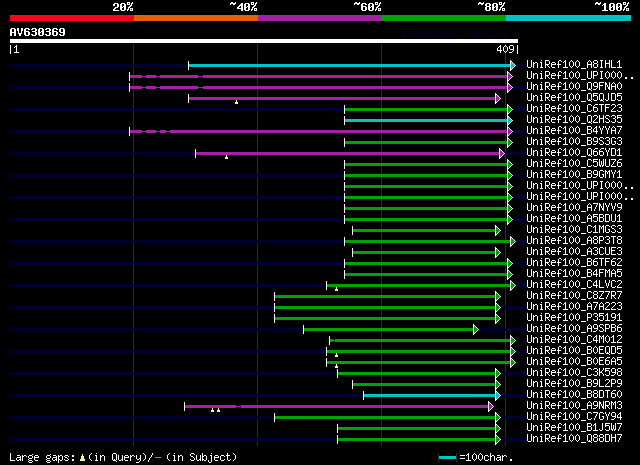The height and width of the screenshot is (465, 640).
Task: Open hit UniRef100_B0EQD5
Action: point(574,351)
